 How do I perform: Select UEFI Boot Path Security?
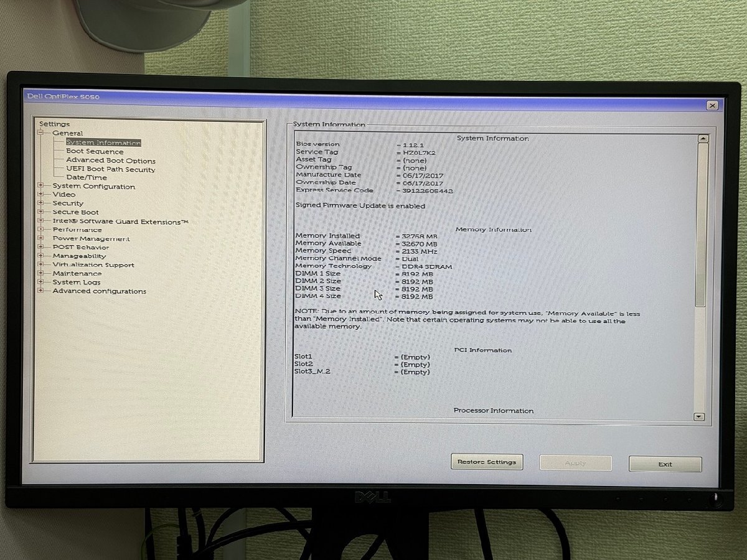[x=111, y=169]
